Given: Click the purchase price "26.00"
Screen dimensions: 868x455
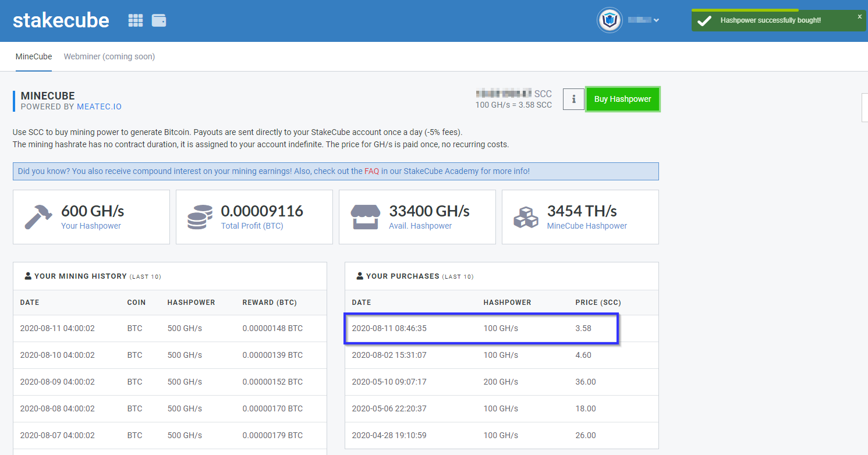Looking at the screenshot, I should tap(586, 436).
